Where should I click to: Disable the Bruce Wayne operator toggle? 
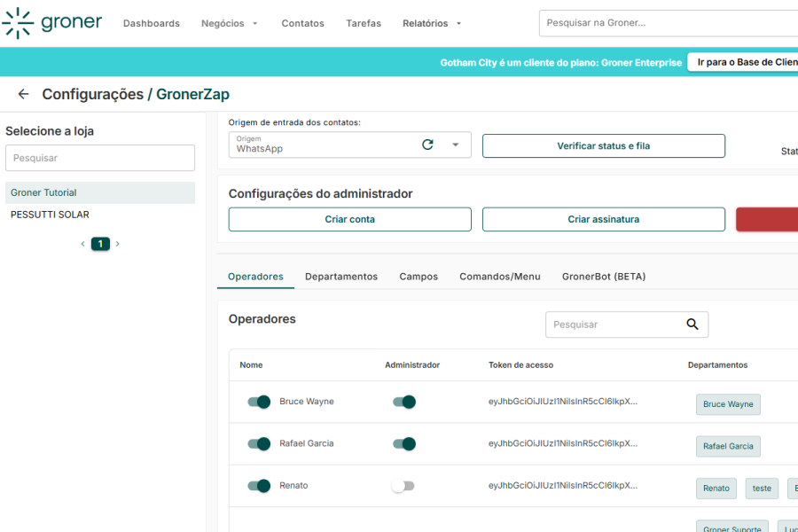(259, 402)
